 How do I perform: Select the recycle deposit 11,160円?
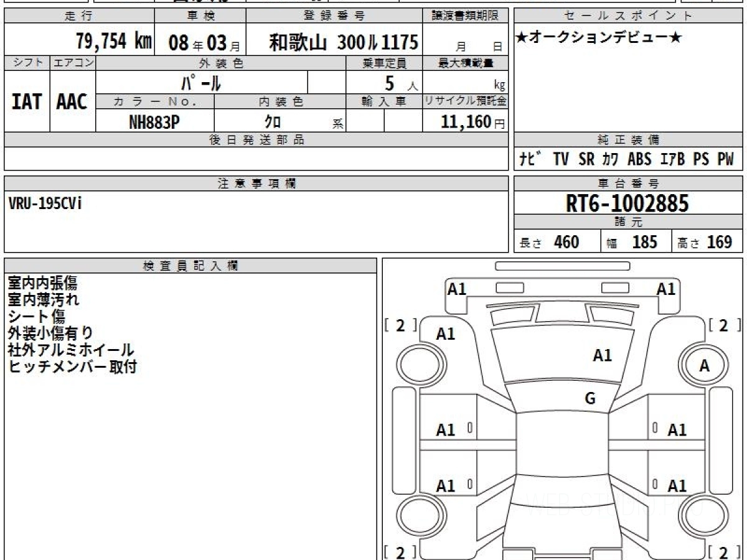tap(472, 122)
